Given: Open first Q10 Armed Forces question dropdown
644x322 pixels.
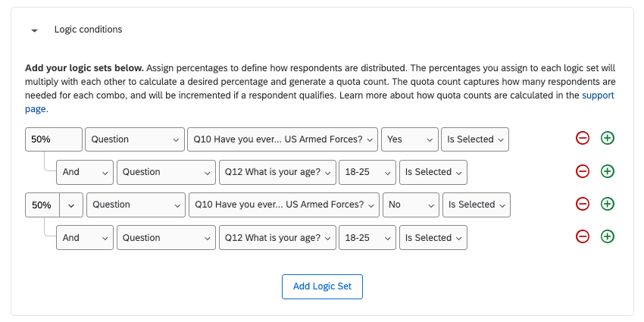Looking at the screenshot, I should coord(283,139).
